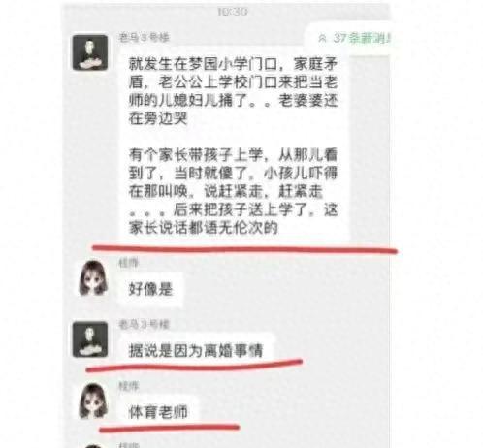Tap the sender name 老马3号楼 above the long message

tap(144, 38)
